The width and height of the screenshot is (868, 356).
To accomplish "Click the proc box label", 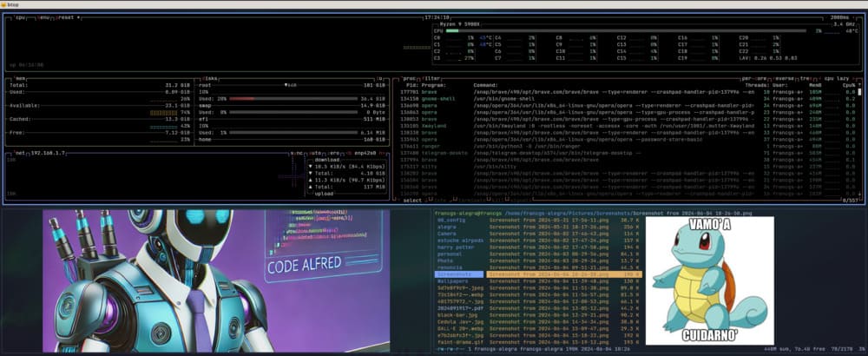I will point(410,78).
